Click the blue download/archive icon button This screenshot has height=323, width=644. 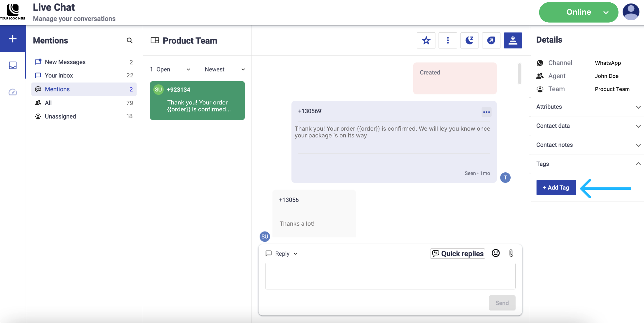point(513,40)
